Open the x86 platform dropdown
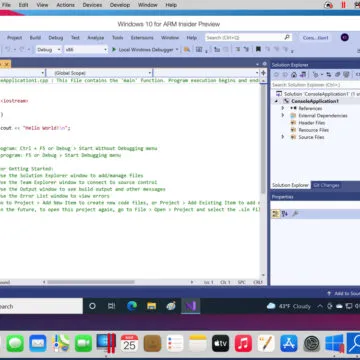Image resolution: width=360 pixels, height=360 pixels. (x=86, y=50)
